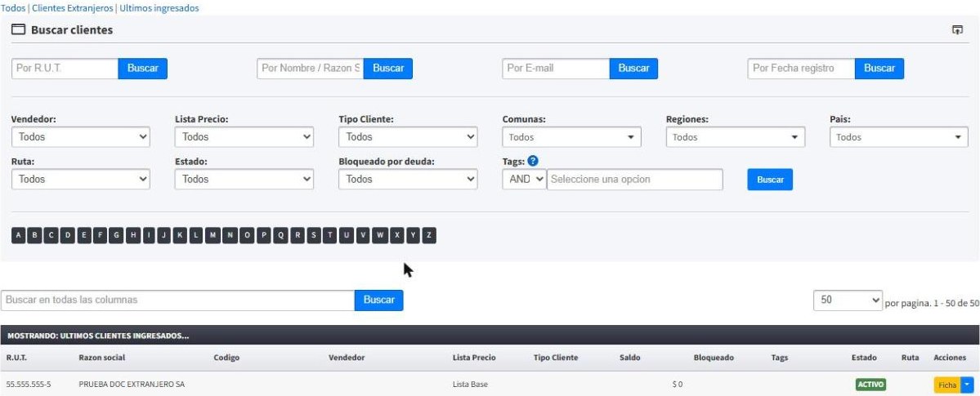Open the Vendedor dropdown
The width and height of the screenshot is (980, 396).
pyautogui.click(x=81, y=137)
